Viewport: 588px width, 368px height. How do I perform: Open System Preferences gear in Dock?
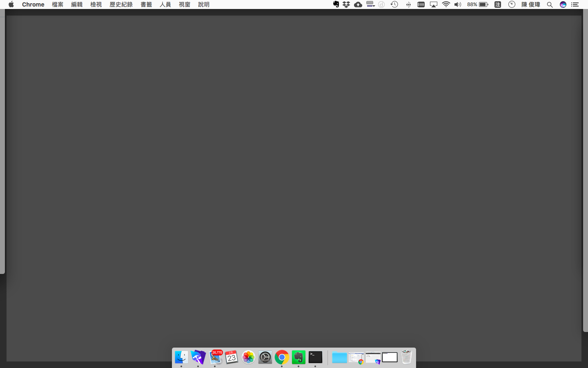coord(265,357)
